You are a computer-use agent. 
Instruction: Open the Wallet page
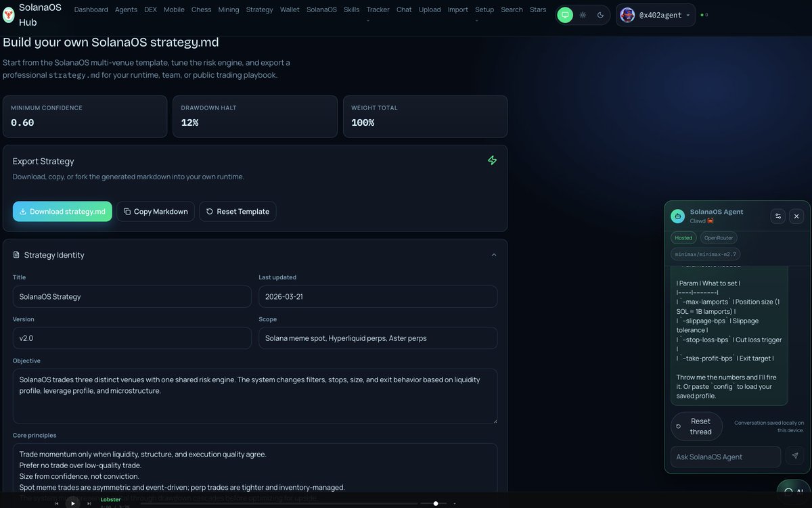[290, 9]
